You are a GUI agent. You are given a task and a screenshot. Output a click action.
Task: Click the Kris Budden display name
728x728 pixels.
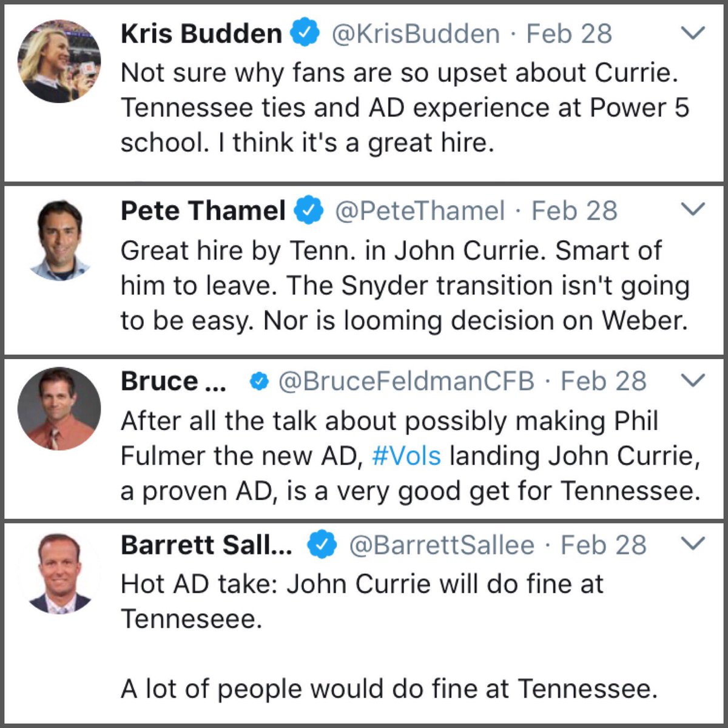click(x=201, y=34)
